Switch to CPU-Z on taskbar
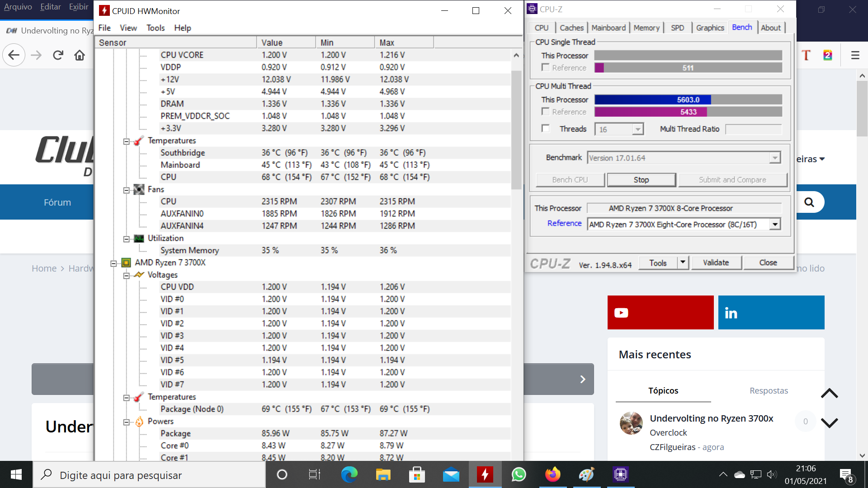868x488 pixels. (620, 474)
